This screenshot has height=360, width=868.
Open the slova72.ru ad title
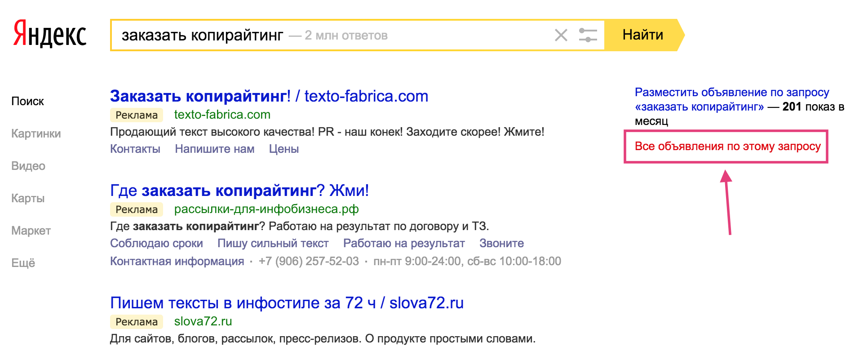(x=287, y=303)
